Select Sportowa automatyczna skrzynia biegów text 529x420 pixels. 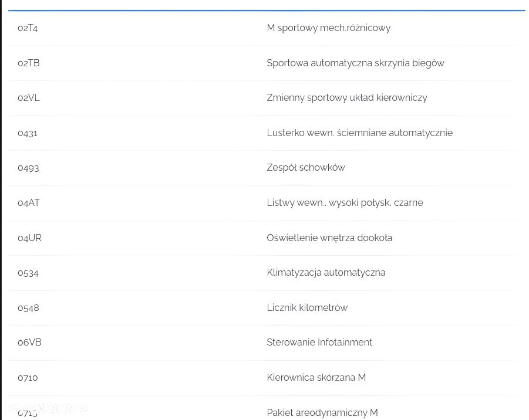coord(355,63)
